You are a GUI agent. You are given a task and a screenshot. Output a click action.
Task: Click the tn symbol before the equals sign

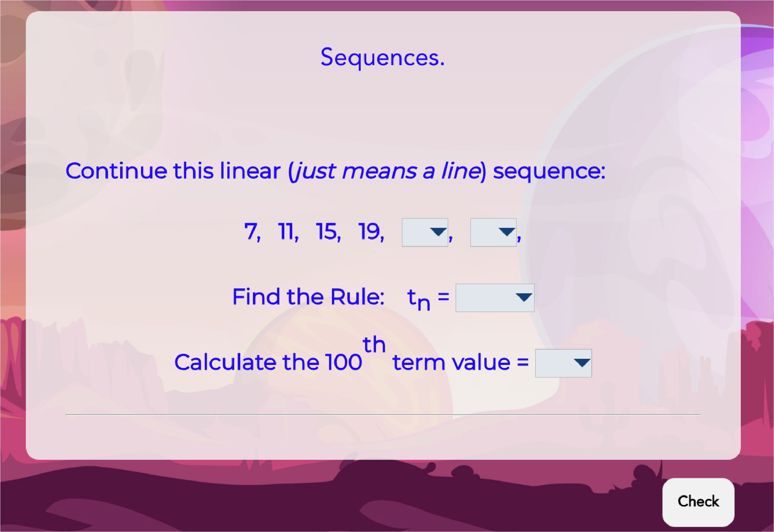[419, 299]
